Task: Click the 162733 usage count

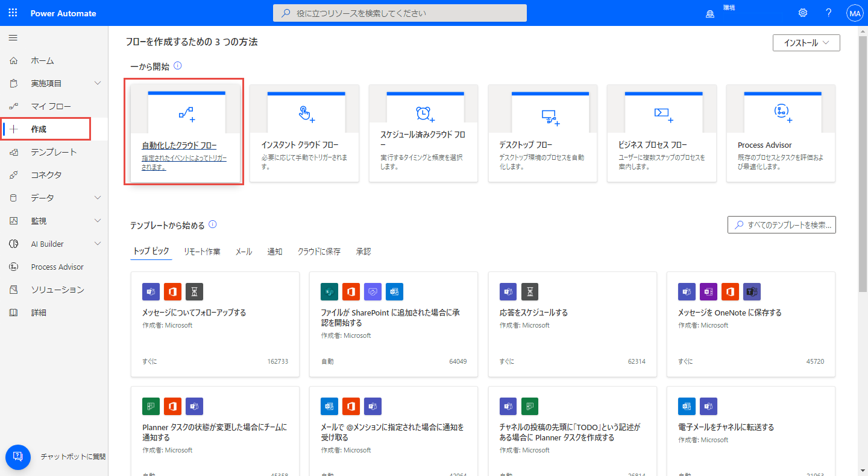Action: (278, 361)
